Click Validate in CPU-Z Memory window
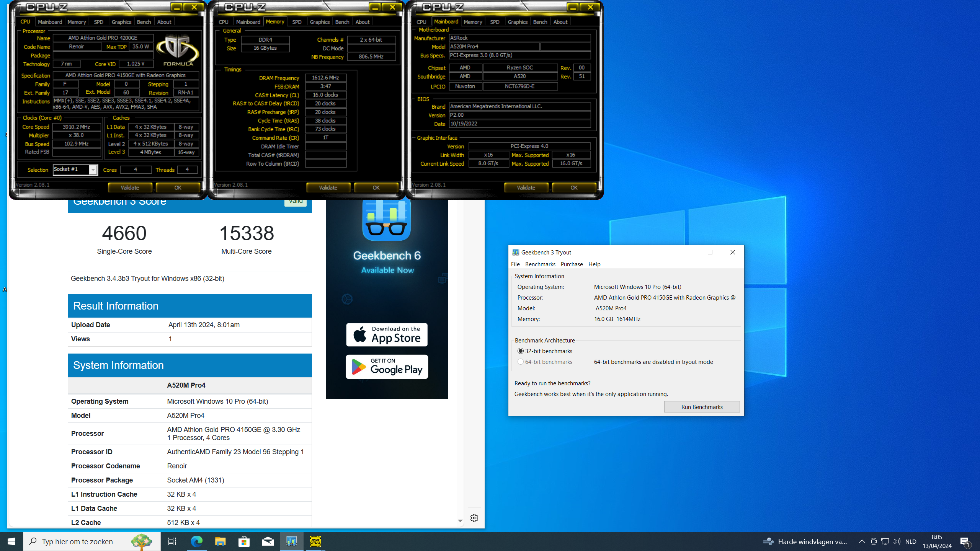The height and width of the screenshot is (551, 980). pos(328,187)
